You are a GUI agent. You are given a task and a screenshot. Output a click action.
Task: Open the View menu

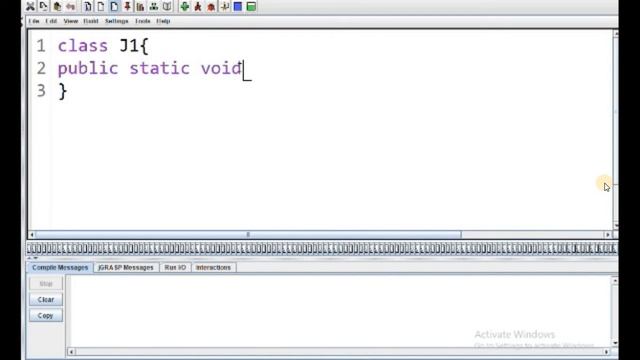[71, 21]
